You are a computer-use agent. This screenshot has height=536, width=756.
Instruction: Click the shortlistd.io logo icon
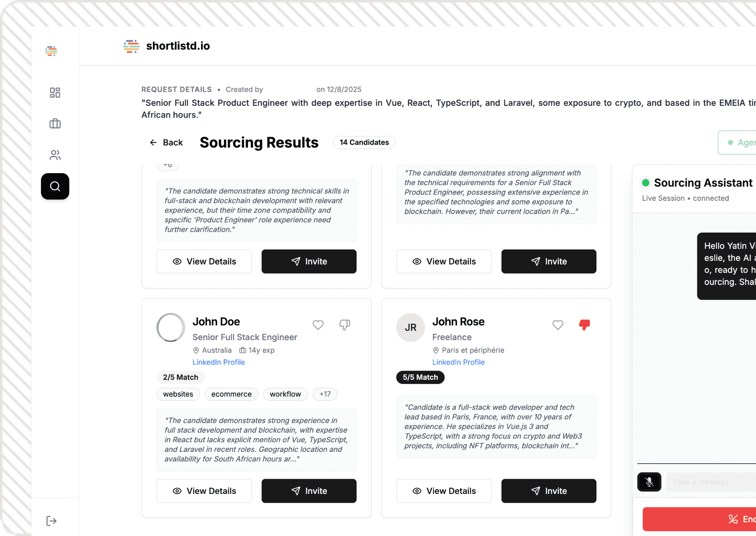tap(131, 46)
